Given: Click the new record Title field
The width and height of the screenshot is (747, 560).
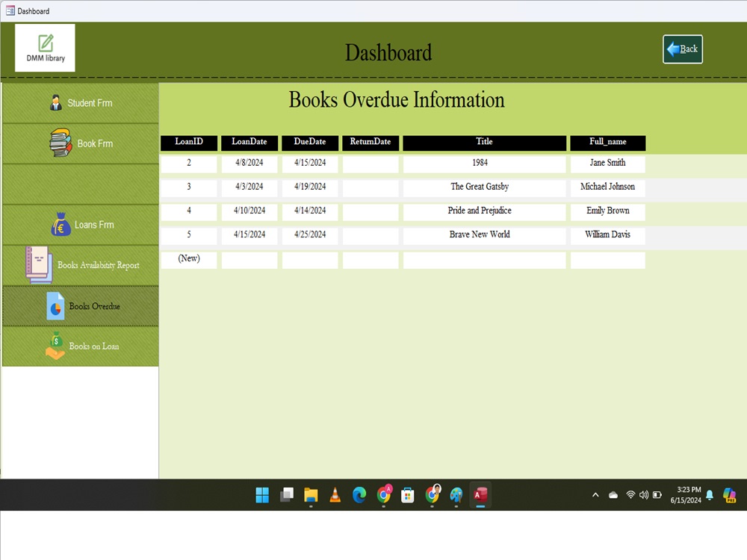Looking at the screenshot, I should 485,260.
